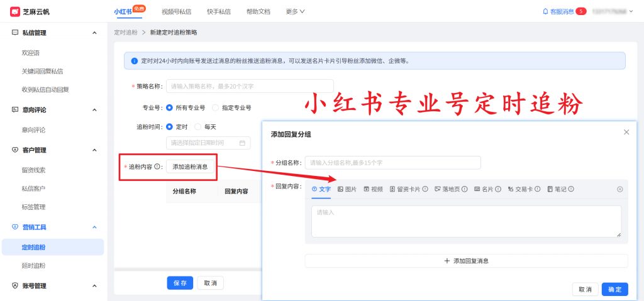The height and width of the screenshot is (301, 644).
Task: Click the 私信管理 section icon
Action: click(x=15, y=33)
